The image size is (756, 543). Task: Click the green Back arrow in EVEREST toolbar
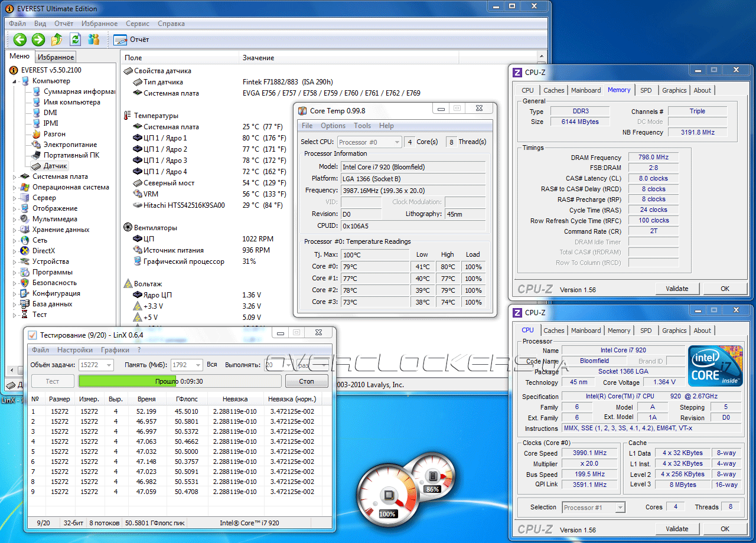tap(20, 40)
